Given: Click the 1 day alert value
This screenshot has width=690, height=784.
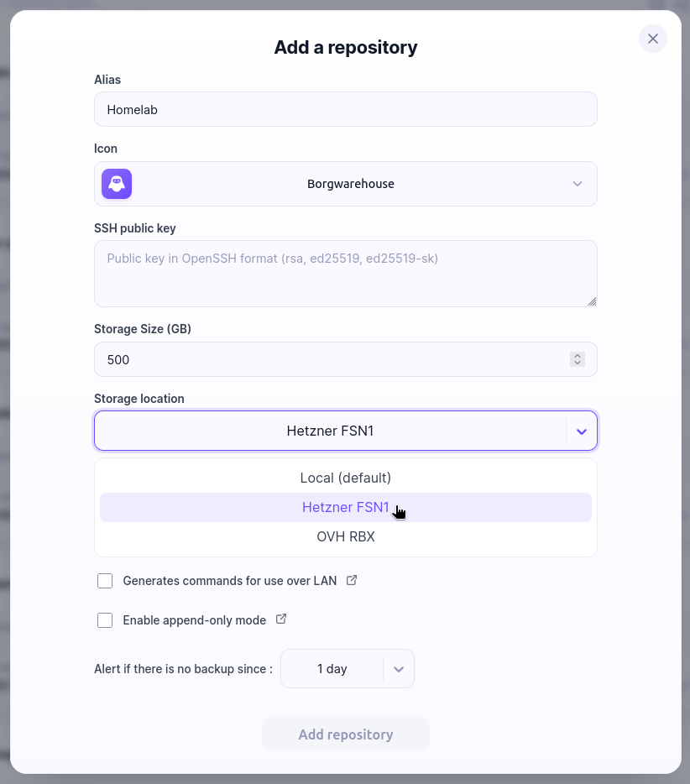Looking at the screenshot, I should pos(332,669).
